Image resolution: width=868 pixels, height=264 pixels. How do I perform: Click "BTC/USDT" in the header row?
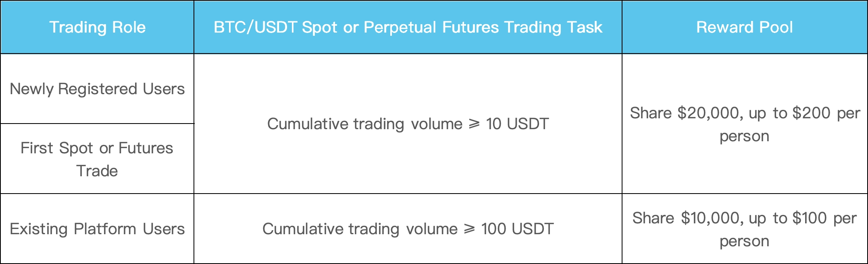tap(255, 27)
